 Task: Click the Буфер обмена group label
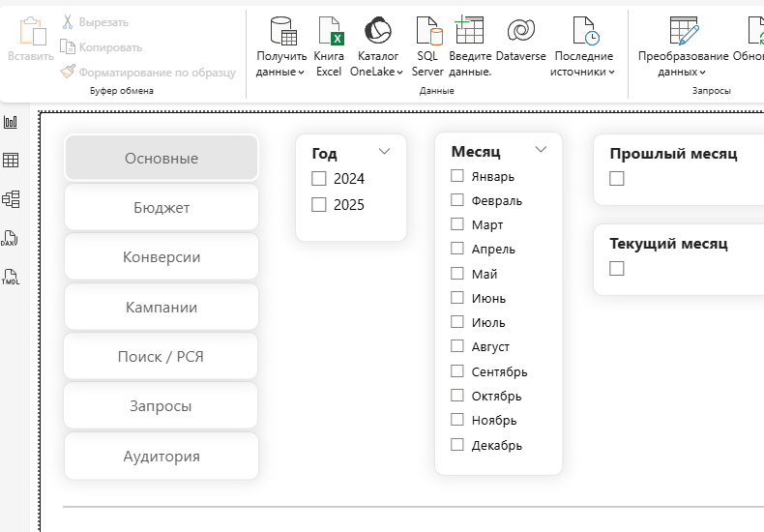point(122,91)
